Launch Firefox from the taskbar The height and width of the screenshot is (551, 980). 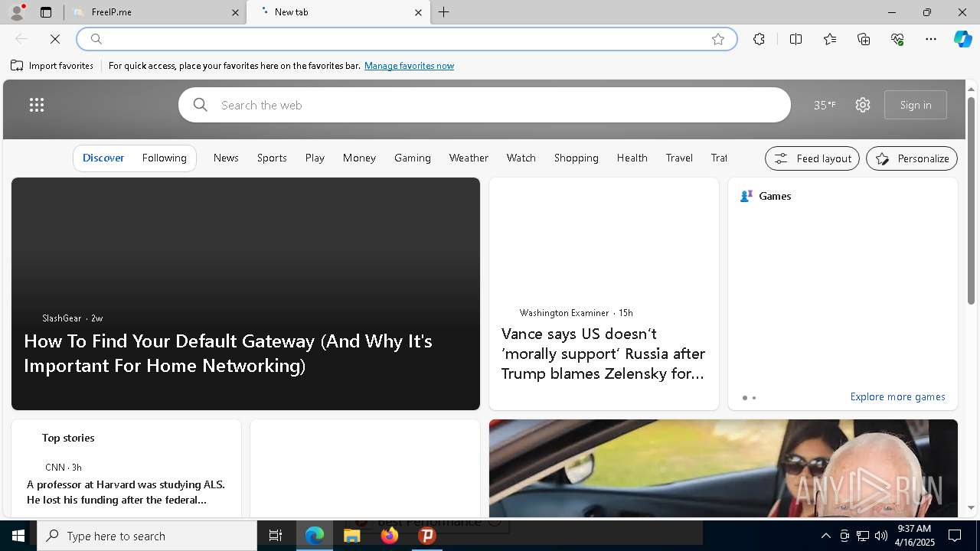389,536
